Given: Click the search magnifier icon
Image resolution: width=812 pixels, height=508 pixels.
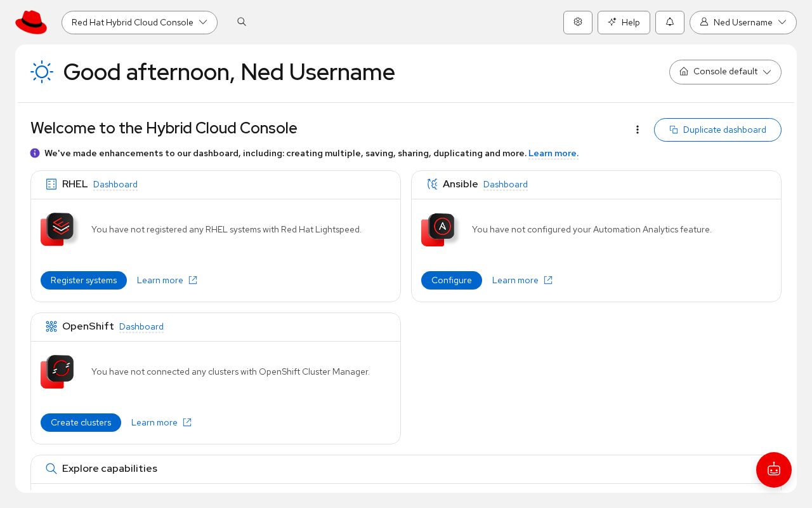Looking at the screenshot, I should 242,22.
